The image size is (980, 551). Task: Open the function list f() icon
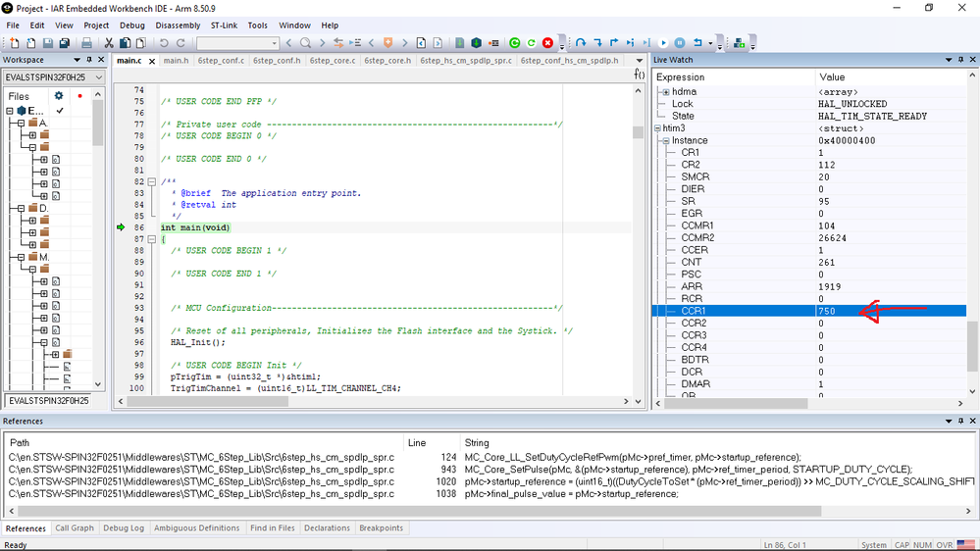click(x=640, y=75)
